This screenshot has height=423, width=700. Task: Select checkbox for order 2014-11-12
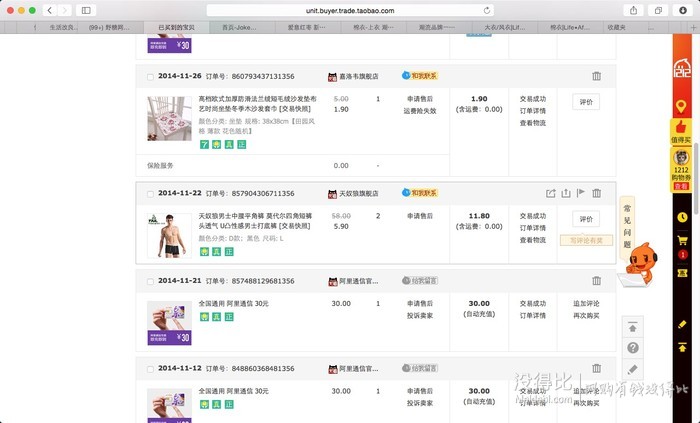[150, 369]
